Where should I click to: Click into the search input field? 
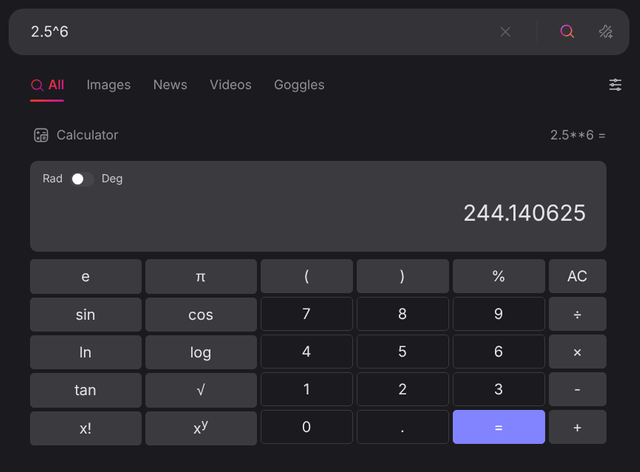click(261, 32)
